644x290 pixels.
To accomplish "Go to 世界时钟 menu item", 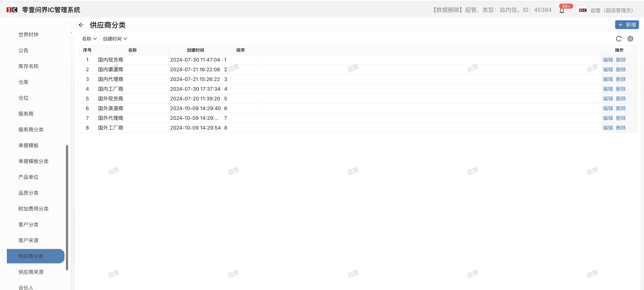I will (28, 35).
